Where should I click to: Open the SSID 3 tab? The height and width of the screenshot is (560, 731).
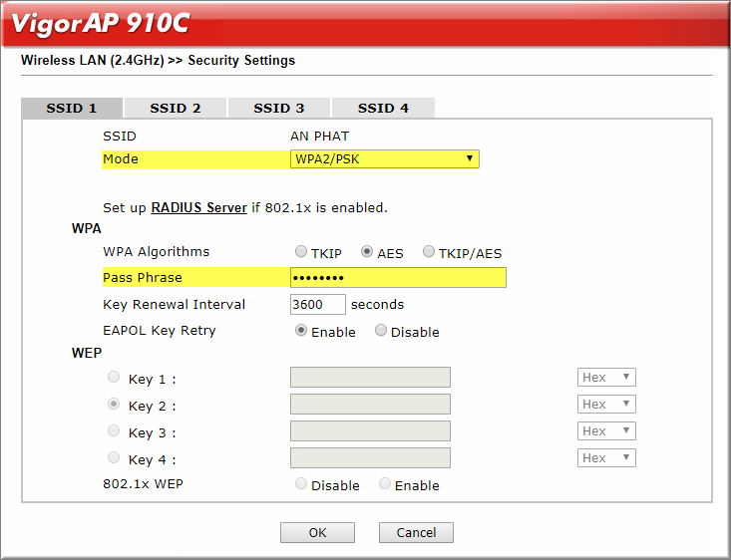click(279, 108)
